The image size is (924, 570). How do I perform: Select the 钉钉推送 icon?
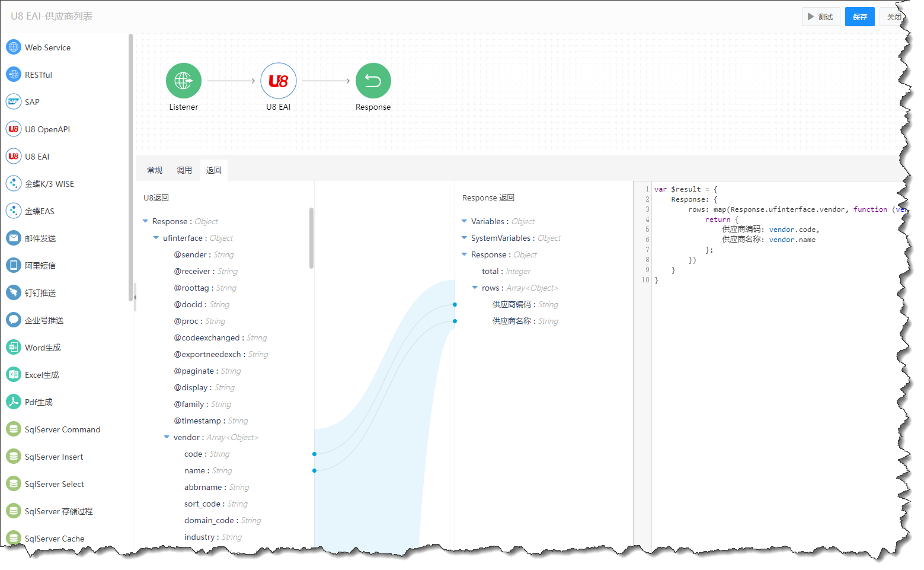point(14,292)
